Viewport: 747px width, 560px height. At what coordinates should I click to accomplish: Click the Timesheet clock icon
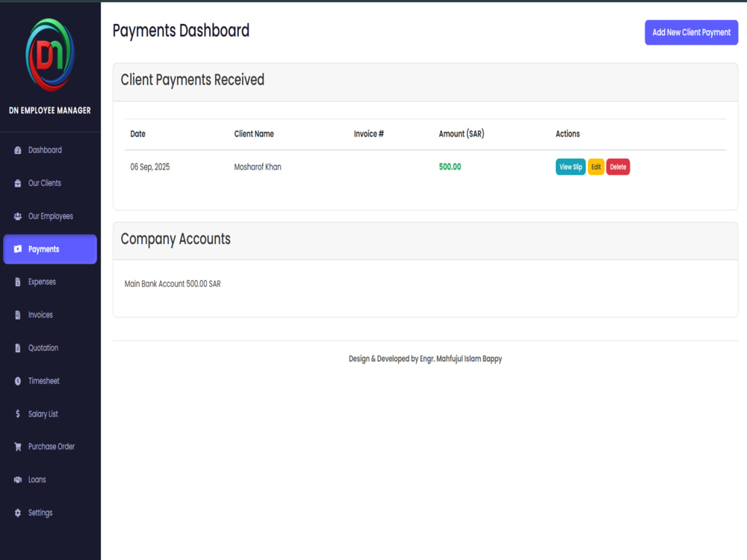click(x=18, y=381)
